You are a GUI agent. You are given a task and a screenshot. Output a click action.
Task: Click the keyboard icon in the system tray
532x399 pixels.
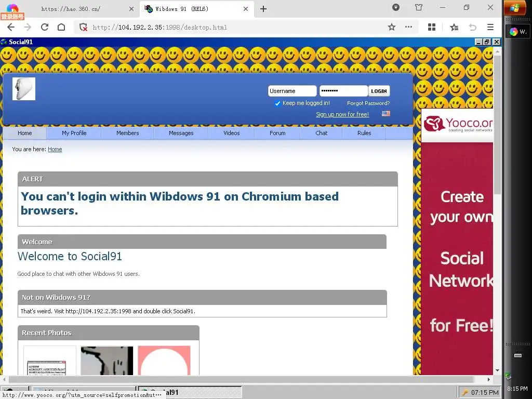[518, 355]
